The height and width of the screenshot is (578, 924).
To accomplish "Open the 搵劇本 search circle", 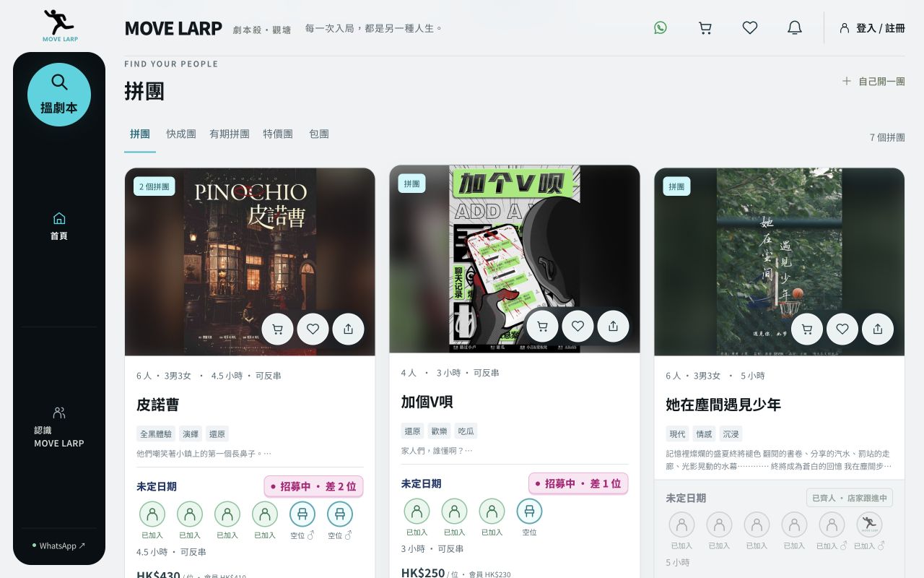I will [59, 95].
